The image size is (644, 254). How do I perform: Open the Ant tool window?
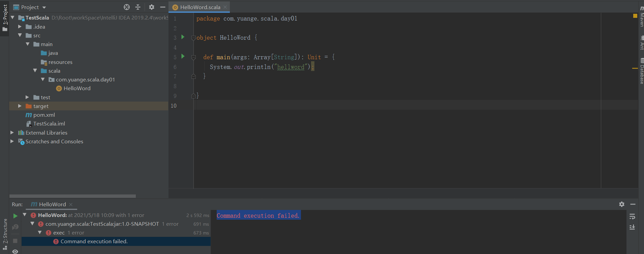pyautogui.click(x=642, y=43)
